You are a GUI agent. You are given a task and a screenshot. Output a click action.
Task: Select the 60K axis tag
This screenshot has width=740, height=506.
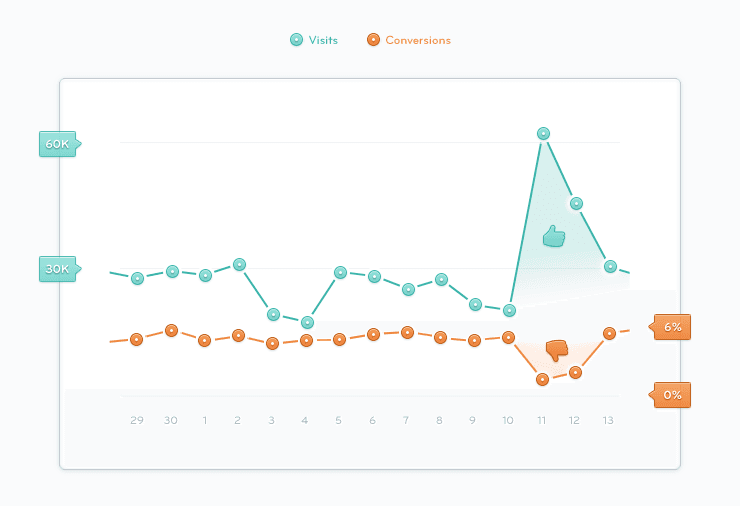(60, 144)
